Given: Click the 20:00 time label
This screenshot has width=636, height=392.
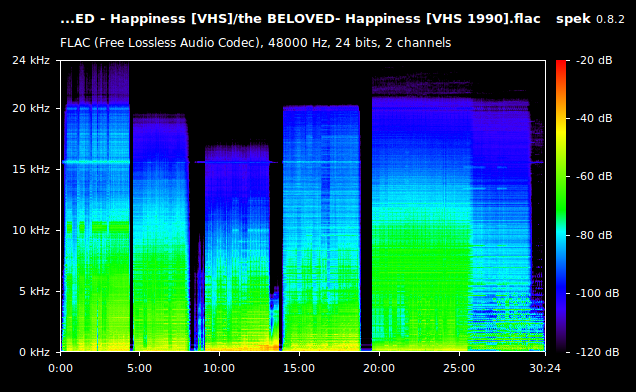Looking at the screenshot, I should click(x=379, y=368).
